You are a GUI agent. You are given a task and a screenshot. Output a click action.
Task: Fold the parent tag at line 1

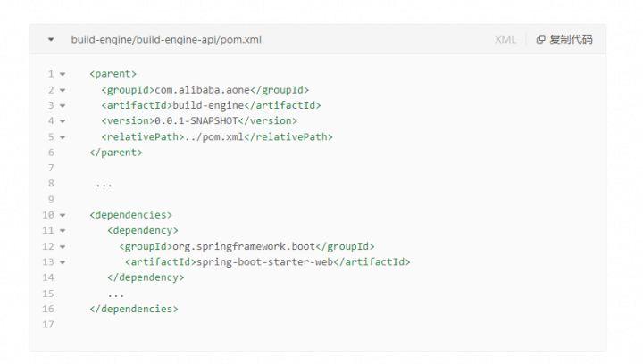coord(63,74)
